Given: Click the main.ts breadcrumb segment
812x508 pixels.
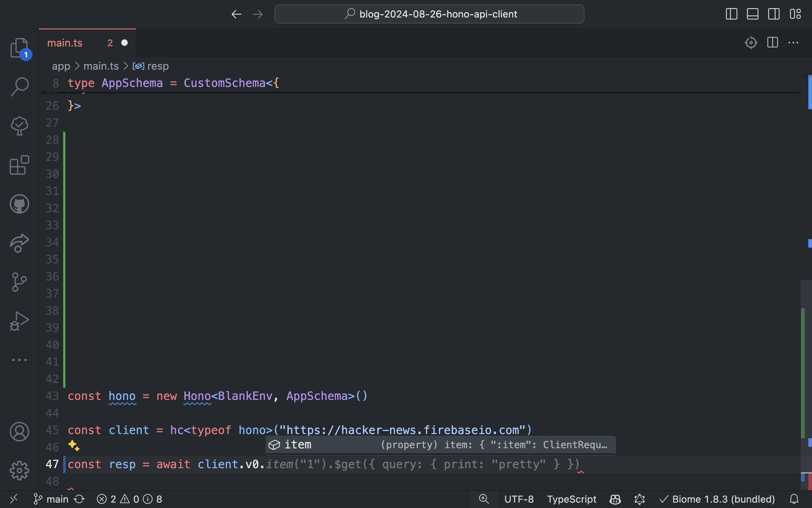Looking at the screenshot, I should [x=101, y=66].
